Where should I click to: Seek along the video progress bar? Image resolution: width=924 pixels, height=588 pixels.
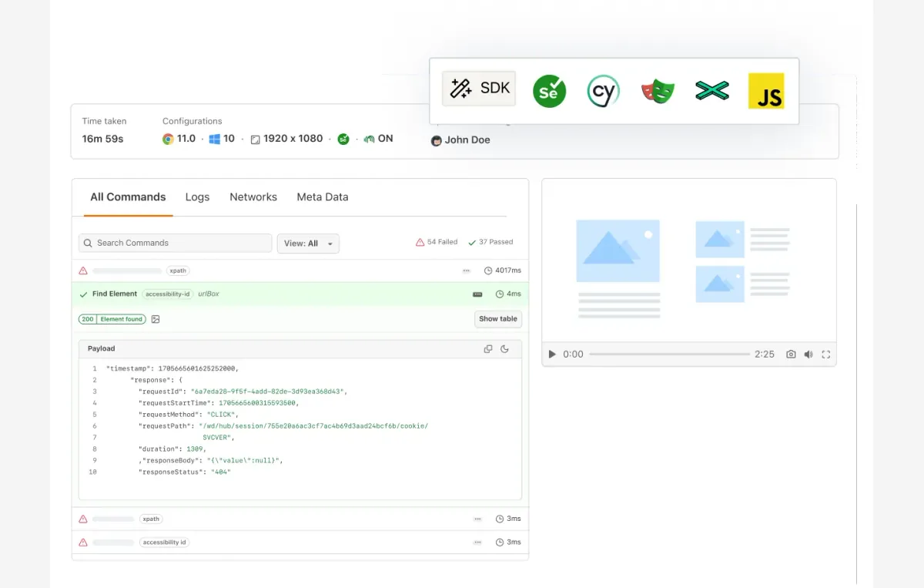[x=670, y=354]
